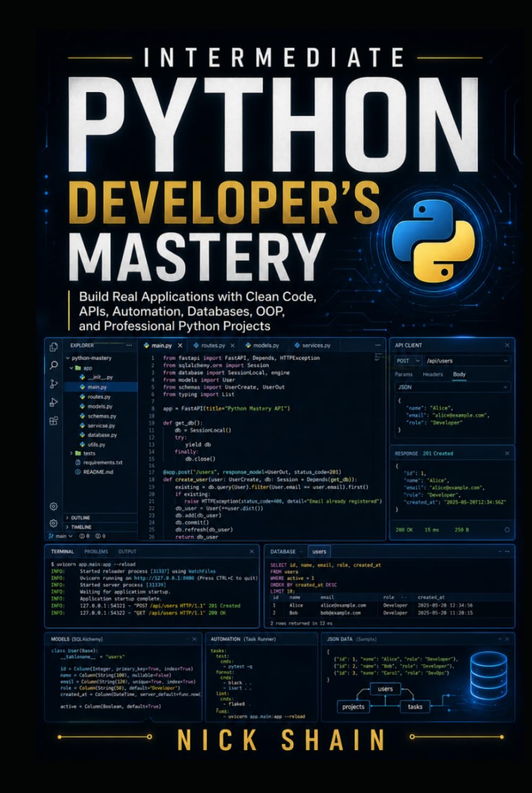
Task: Switch to the OUTPUT tab
Action: [127, 552]
